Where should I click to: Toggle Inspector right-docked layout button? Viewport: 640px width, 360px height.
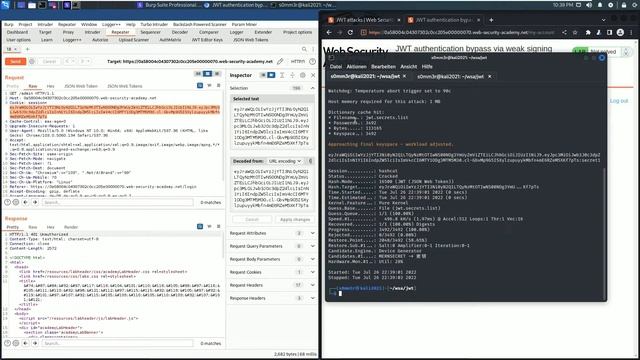click(x=271, y=75)
